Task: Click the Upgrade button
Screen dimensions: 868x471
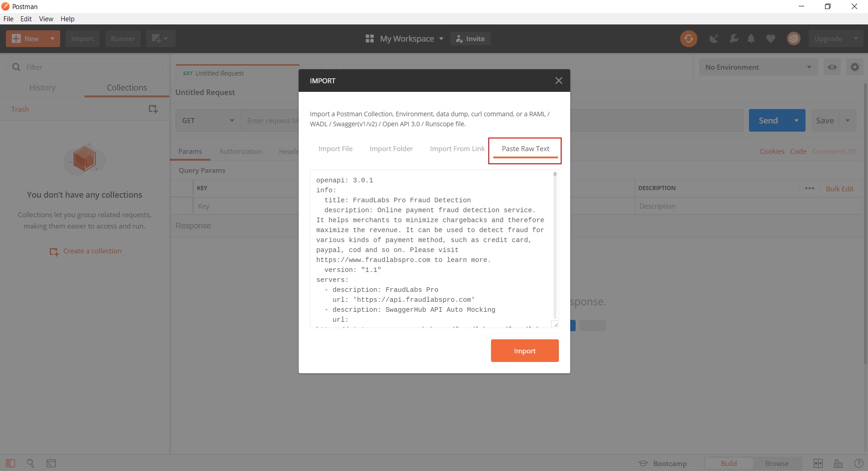Action: [x=828, y=38]
